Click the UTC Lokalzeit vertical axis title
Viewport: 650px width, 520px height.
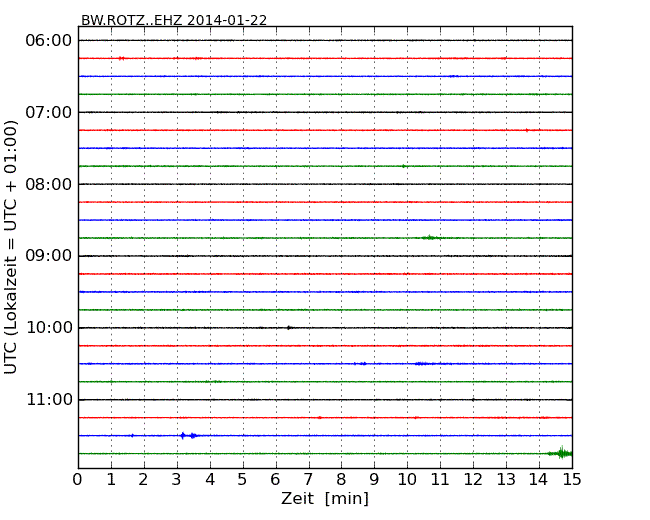coord(11,247)
